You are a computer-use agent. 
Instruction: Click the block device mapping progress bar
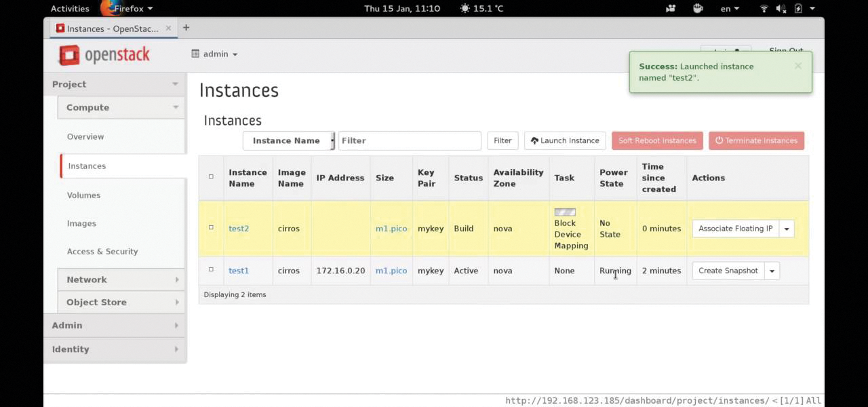[565, 212]
